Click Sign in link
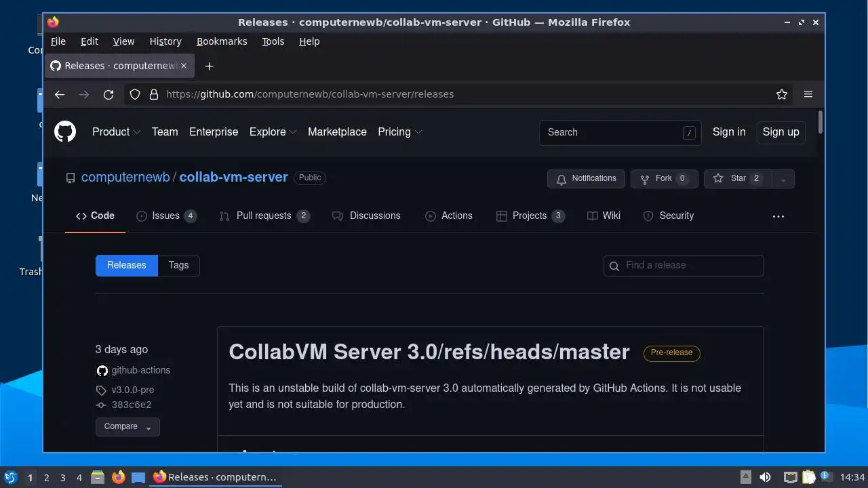868x488 pixels. (729, 131)
